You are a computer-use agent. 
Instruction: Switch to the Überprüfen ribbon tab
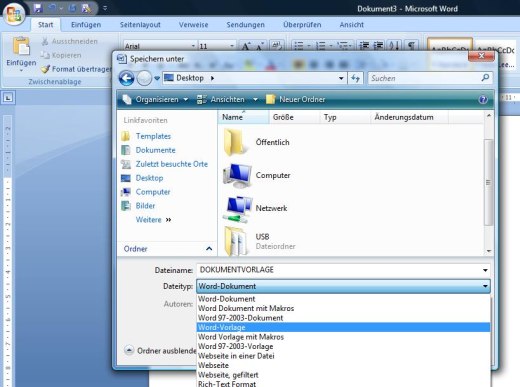click(302, 25)
